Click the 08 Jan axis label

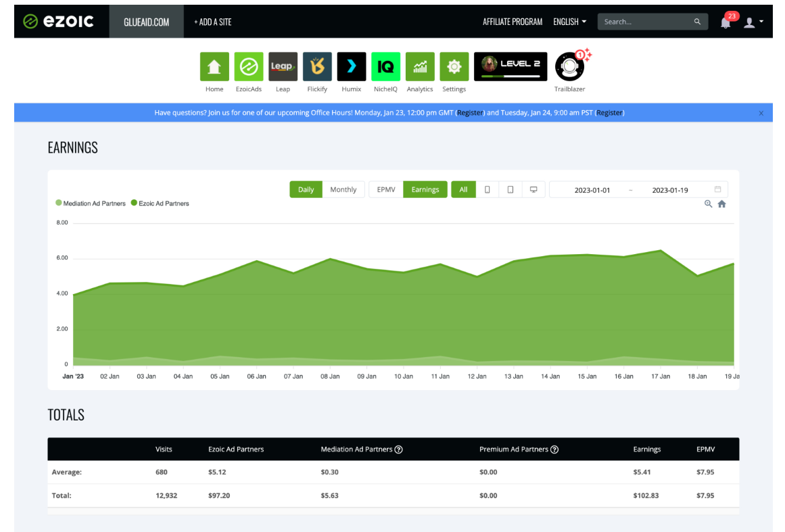330,377
